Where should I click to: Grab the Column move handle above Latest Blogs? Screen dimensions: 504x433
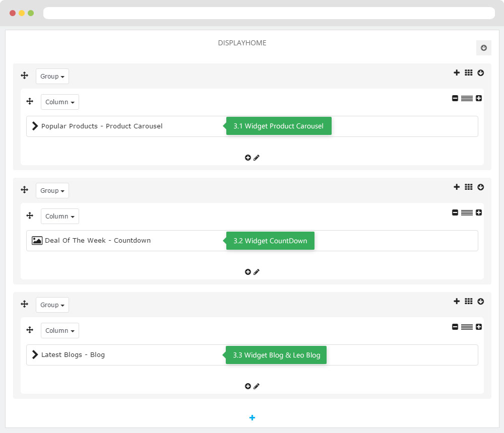pyautogui.click(x=30, y=330)
